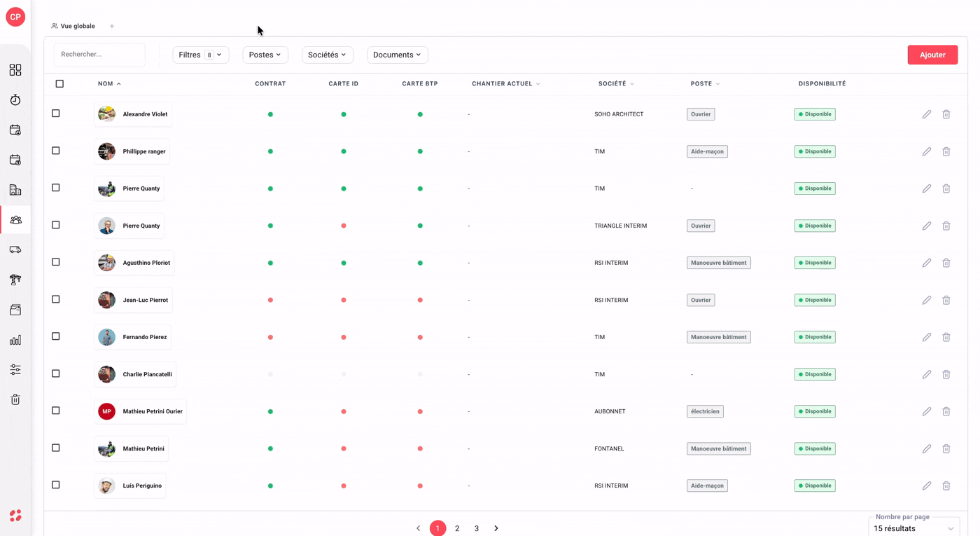Check the Agusthino Ploriot row checkbox
980x536 pixels.
tap(56, 262)
